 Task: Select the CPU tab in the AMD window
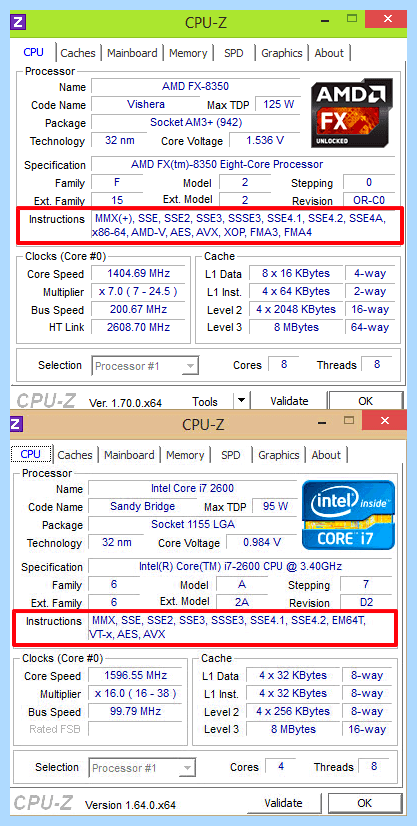34,53
